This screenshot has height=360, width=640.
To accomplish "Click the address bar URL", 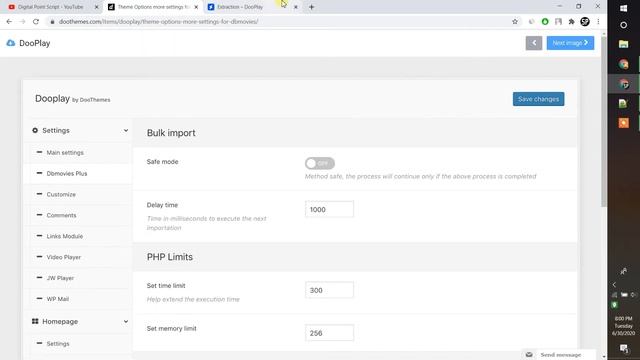I will pos(158,22).
